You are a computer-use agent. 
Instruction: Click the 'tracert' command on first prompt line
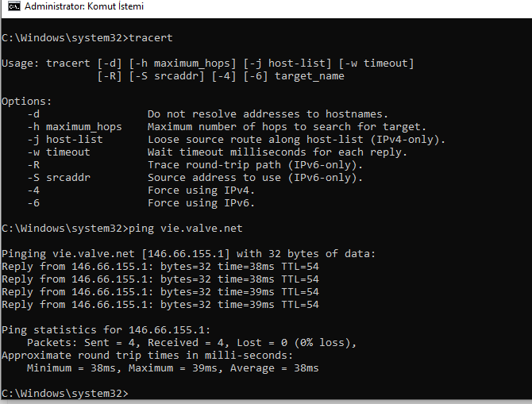pyautogui.click(x=151, y=37)
